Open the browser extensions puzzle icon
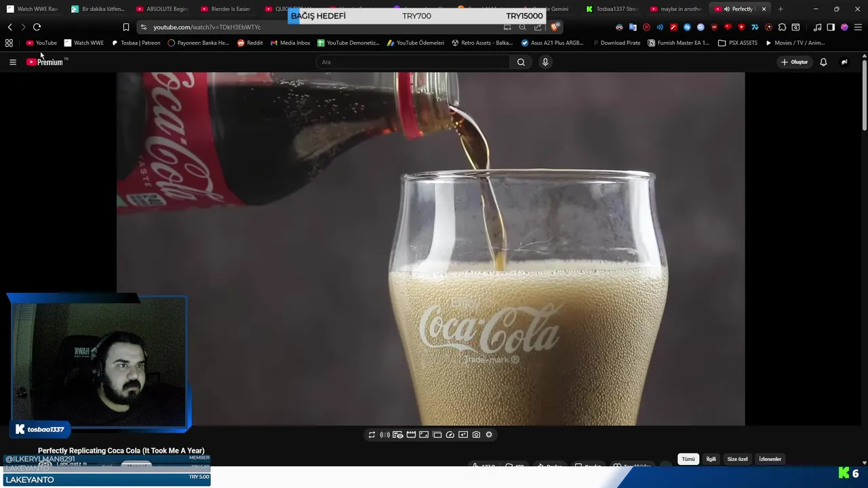The image size is (868, 488). tap(782, 27)
